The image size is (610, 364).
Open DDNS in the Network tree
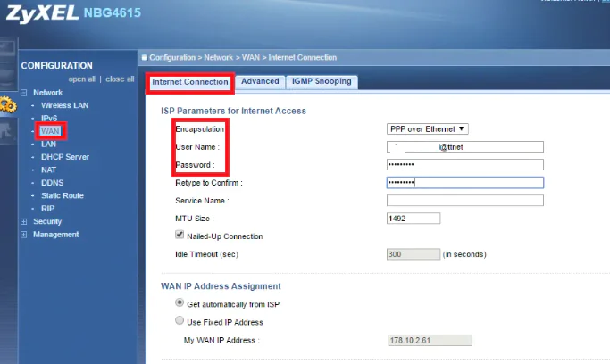(52, 183)
